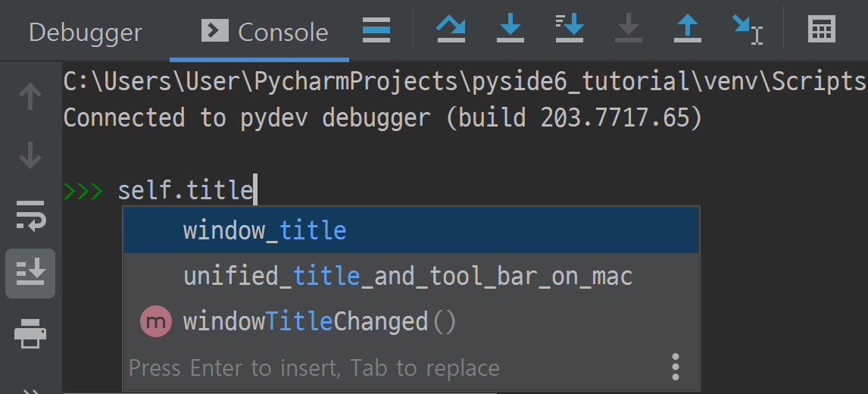The image size is (868, 394).
Task: Click the Up the Stack Trace arrow
Action: click(30, 96)
